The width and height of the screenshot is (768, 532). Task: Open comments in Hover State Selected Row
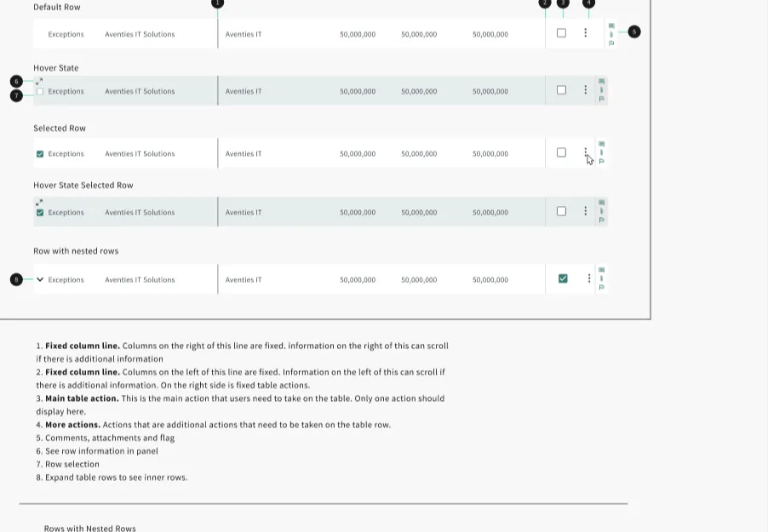[601, 203]
